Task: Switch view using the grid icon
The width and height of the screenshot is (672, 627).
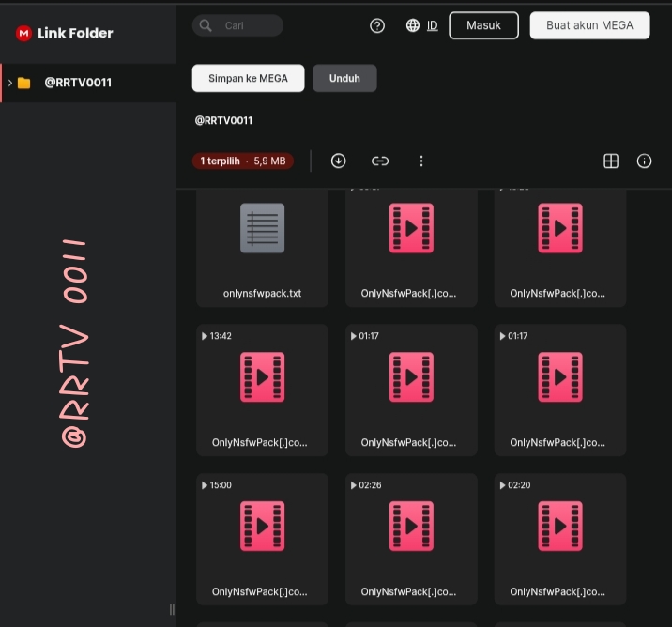Action: point(611,161)
